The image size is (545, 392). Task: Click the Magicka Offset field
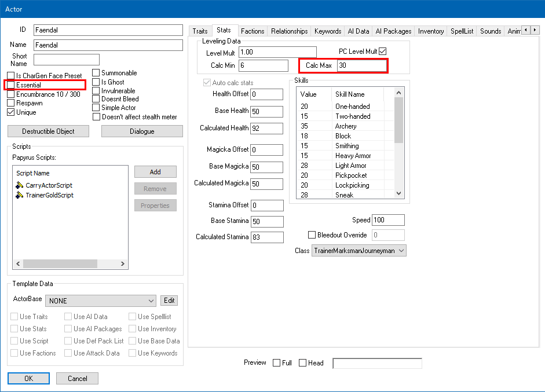coord(267,150)
